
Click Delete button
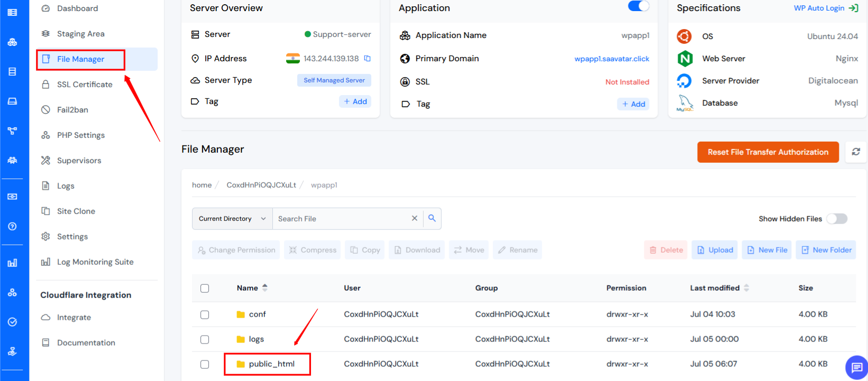pyautogui.click(x=666, y=250)
